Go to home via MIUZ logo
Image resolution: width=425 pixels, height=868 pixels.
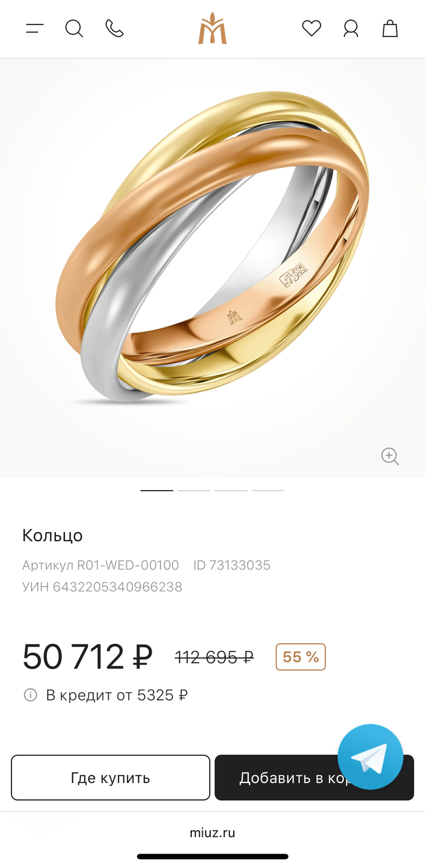[212, 29]
